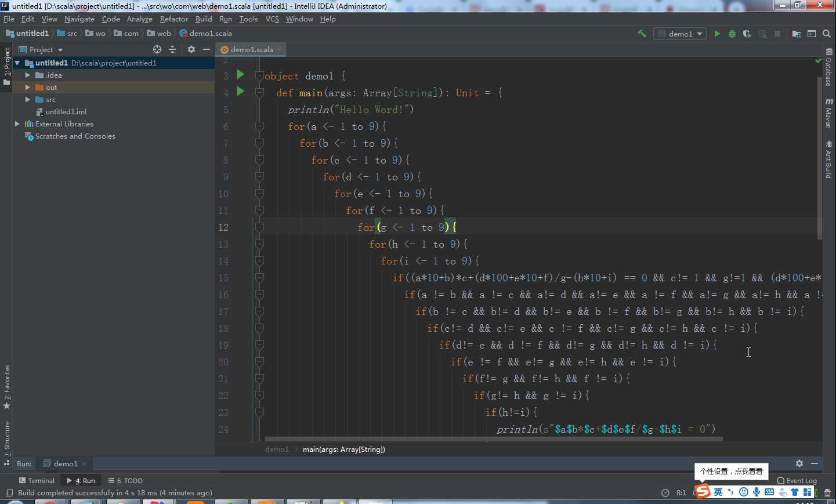Image resolution: width=836 pixels, height=504 pixels.
Task: Open Project view selector dropdown
Action: pyautogui.click(x=41, y=49)
